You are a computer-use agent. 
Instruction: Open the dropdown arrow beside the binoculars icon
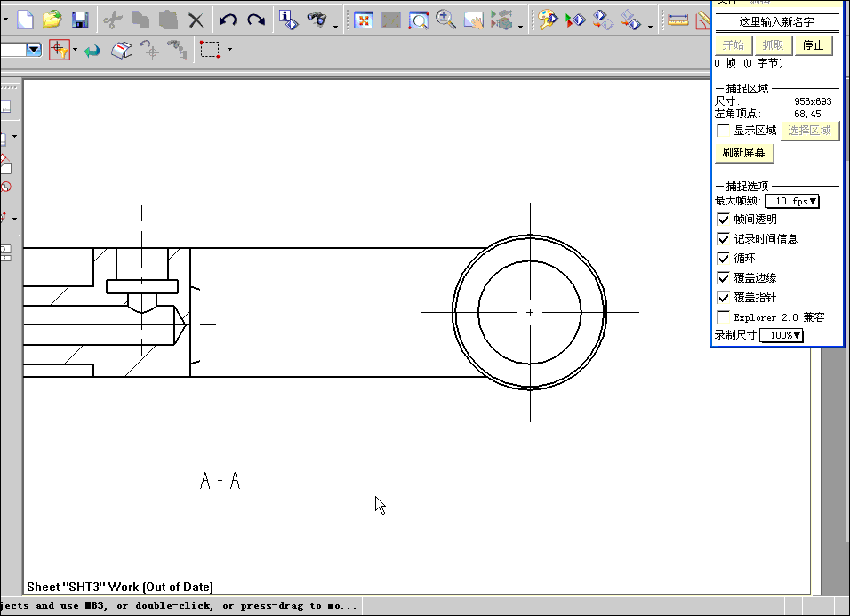[335, 27]
